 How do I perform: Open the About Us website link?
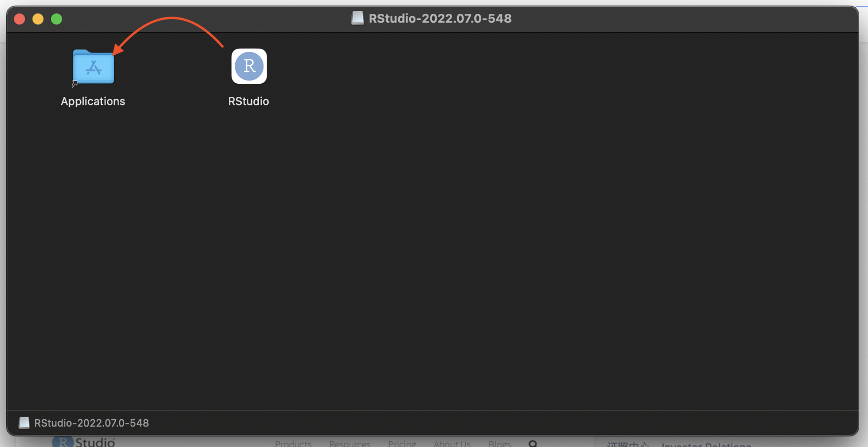click(x=452, y=444)
